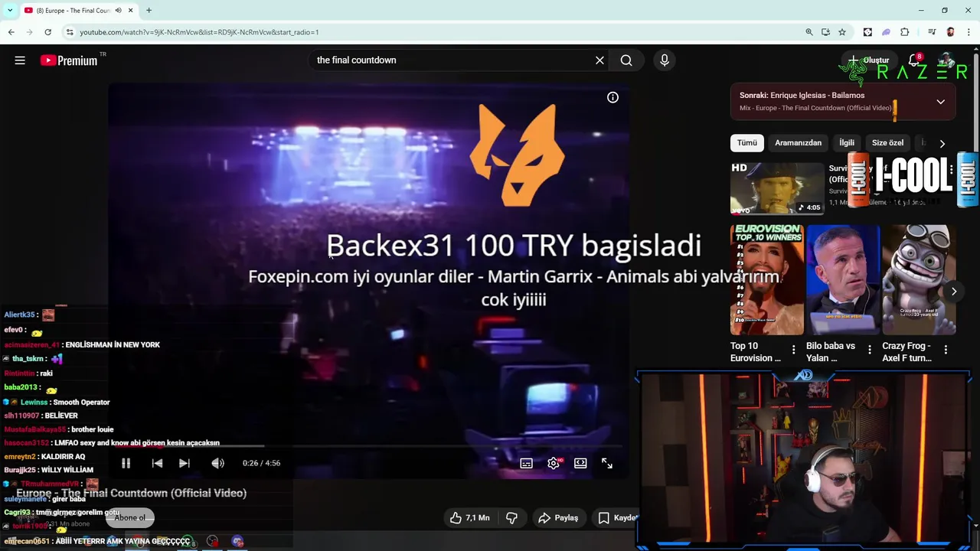Mute tab using speaker icon on tab

tap(118, 11)
